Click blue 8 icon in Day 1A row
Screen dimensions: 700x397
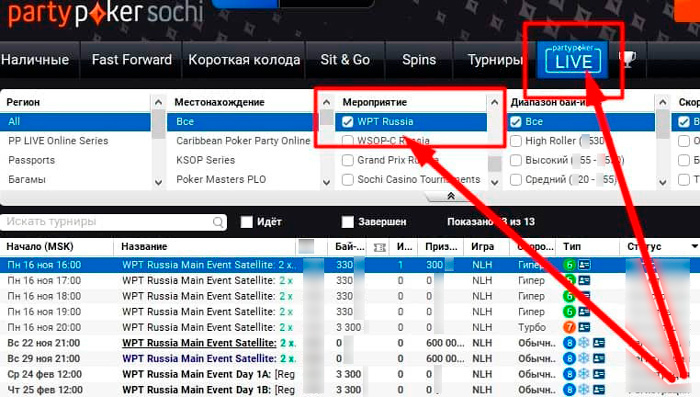[x=569, y=374]
